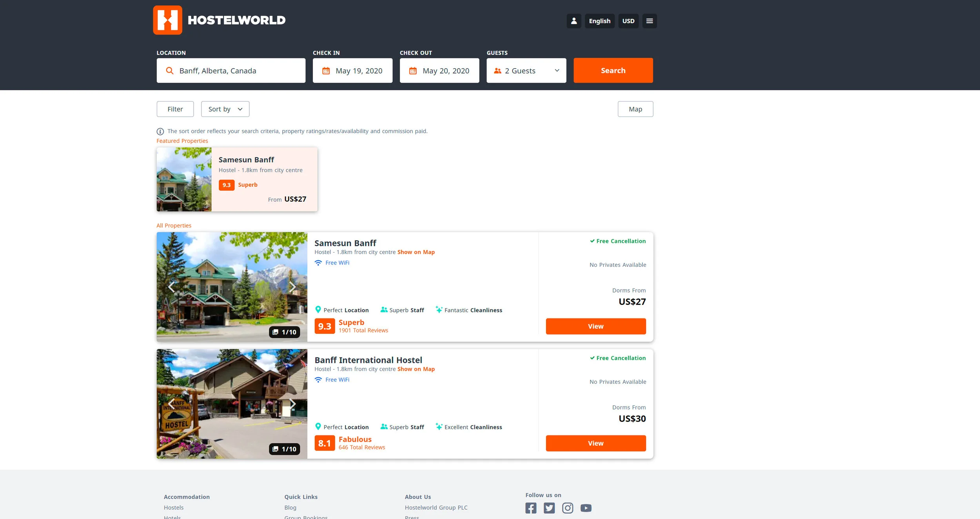Click the guests people icon
980x519 pixels.
(x=497, y=71)
